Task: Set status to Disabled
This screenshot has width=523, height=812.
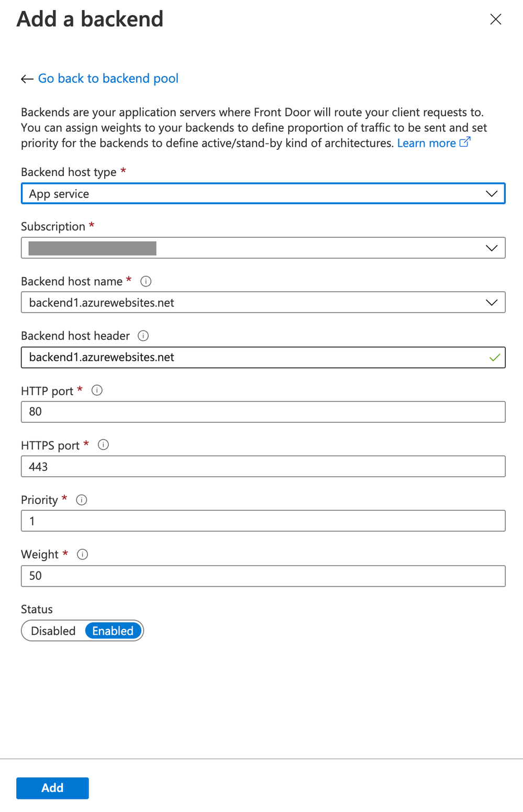Action: click(53, 631)
